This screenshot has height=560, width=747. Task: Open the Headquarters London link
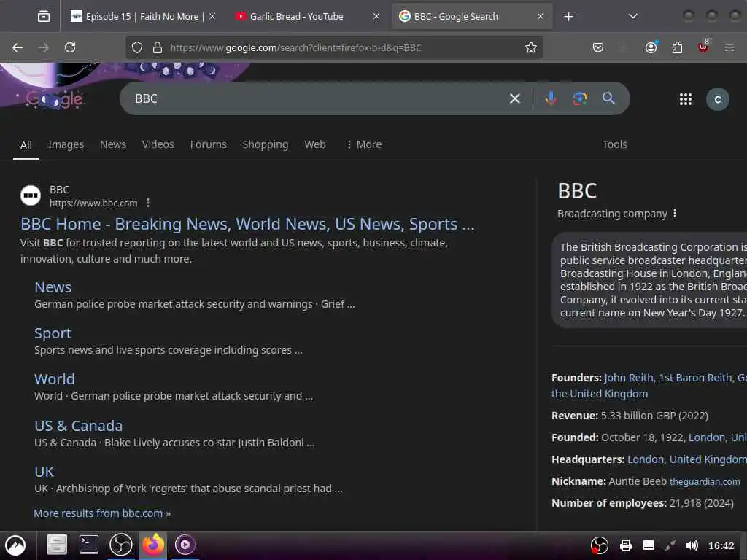pyautogui.click(x=687, y=459)
